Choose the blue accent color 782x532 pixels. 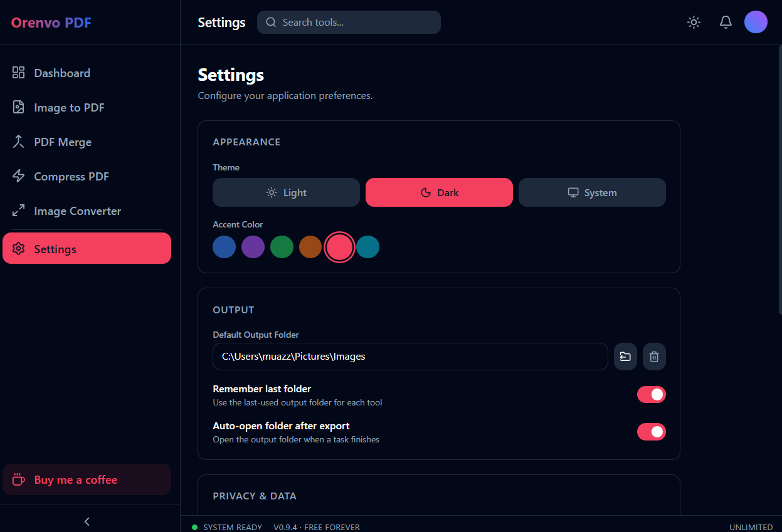pos(225,247)
